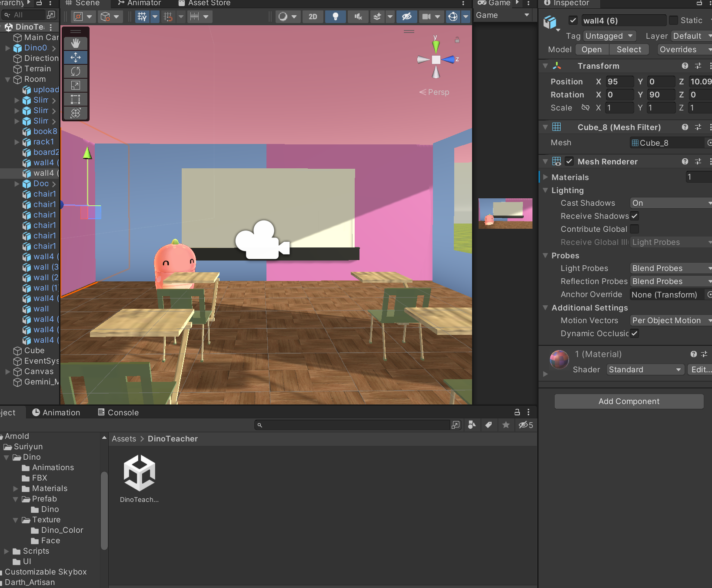This screenshot has height=588, width=712.
Task: Toggle the Static checkbox
Action: 674,20
